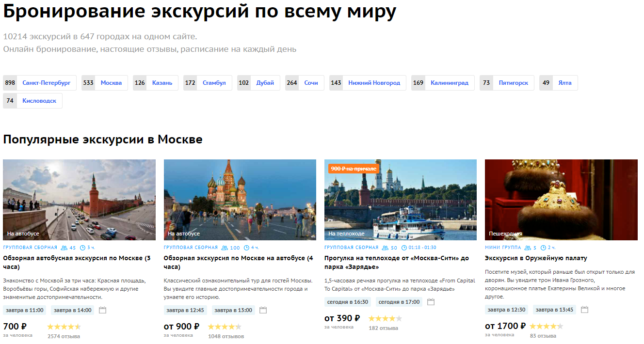
Task: Click the duration clock icon next to 2 ч.
Action: coord(543,248)
